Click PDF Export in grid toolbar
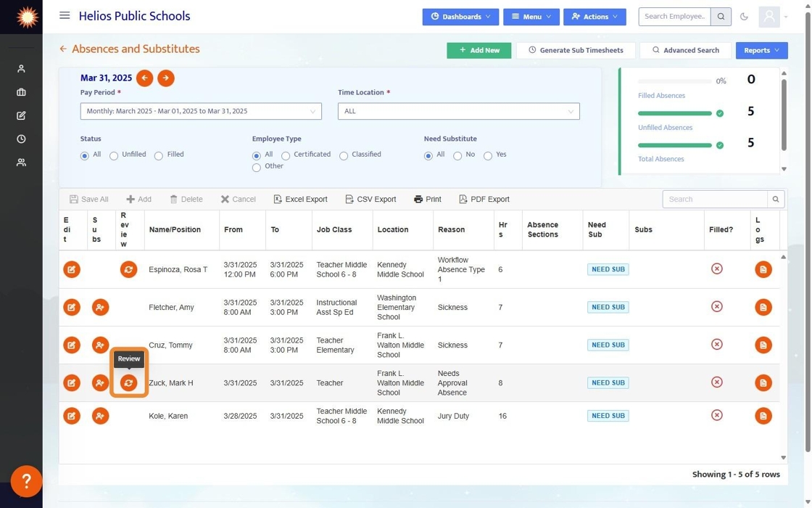This screenshot has width=812, height=508. click(x=484, y=199)
